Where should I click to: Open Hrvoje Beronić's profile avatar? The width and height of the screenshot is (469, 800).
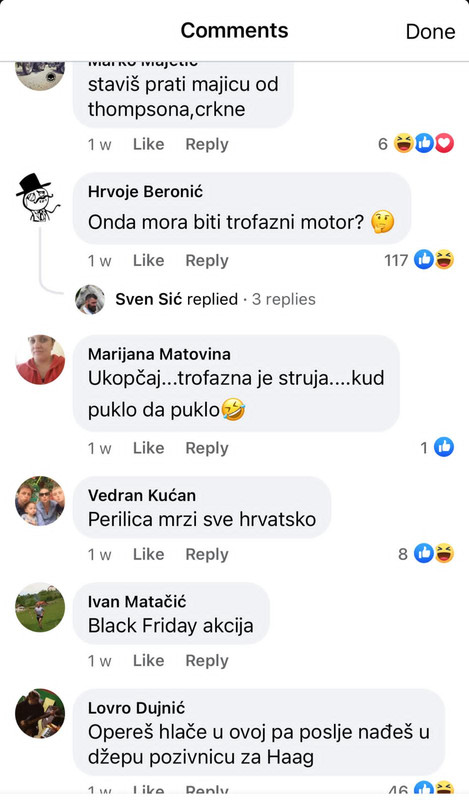tap(39, 198)
